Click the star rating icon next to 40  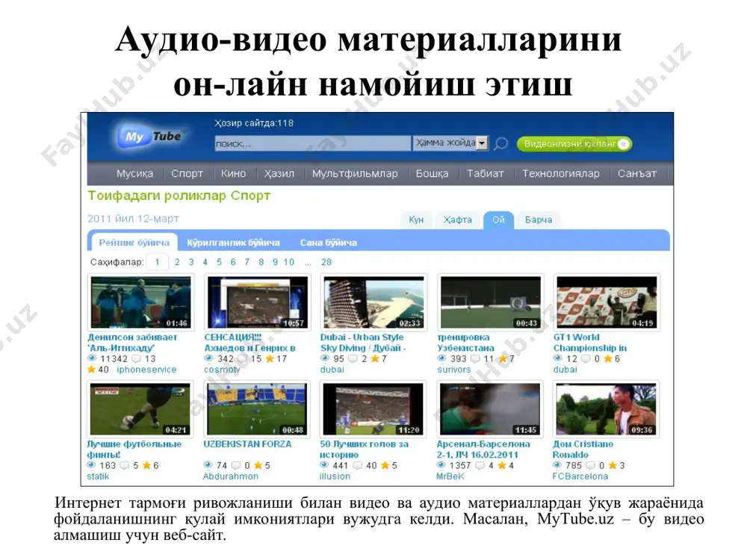tap(91, 370)
